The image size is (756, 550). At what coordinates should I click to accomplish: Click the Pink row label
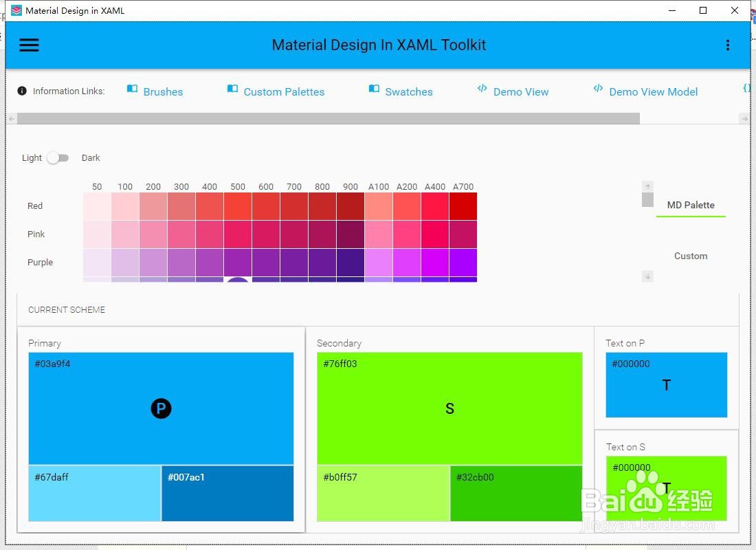(36, 234)
